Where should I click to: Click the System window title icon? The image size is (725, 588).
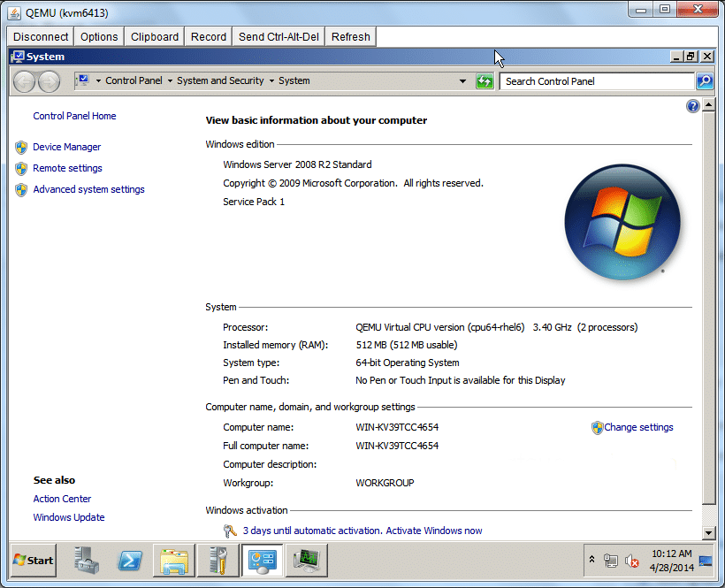[x=18, y=57]
